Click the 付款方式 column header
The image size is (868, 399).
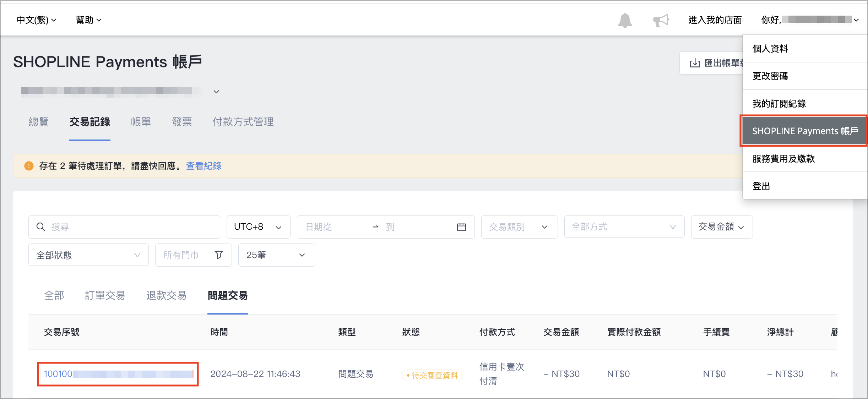tap(497, 332)
